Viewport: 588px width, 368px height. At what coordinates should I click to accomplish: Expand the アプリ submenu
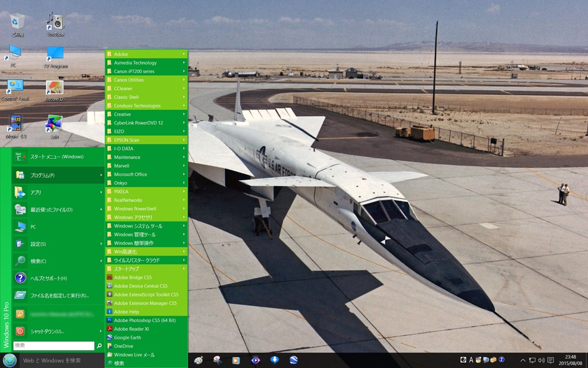coord(58,192)
